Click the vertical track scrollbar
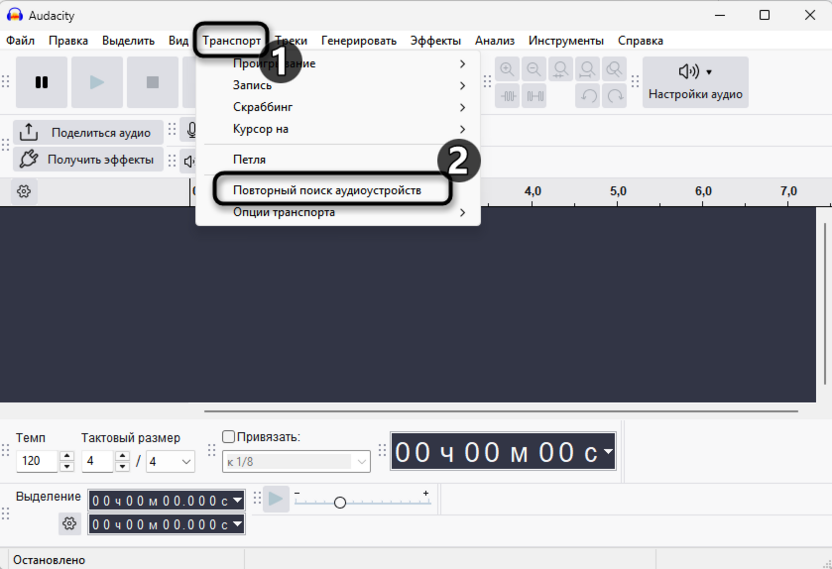 pos(826,304)
